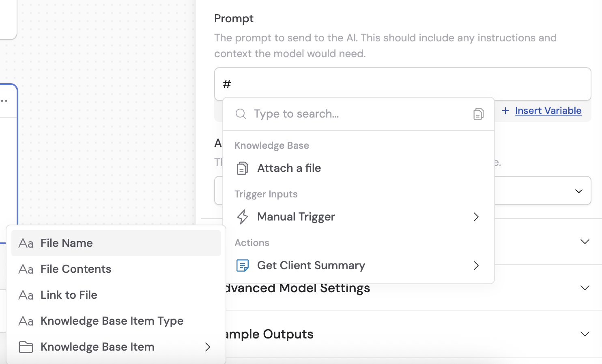Click the document icon at right of search bar
The image size is (602, 364).
[x=478, y=114]
